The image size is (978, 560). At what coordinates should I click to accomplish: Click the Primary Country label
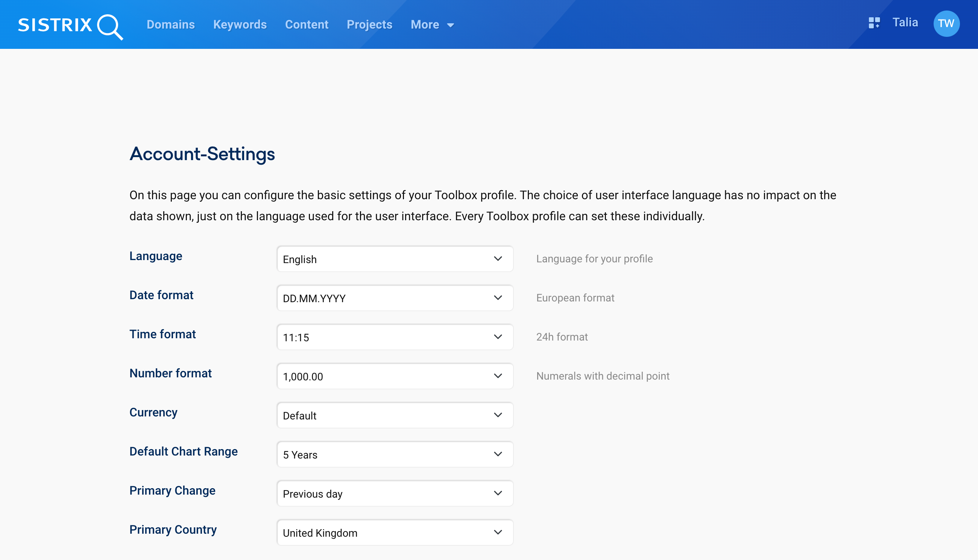(173, 530)
